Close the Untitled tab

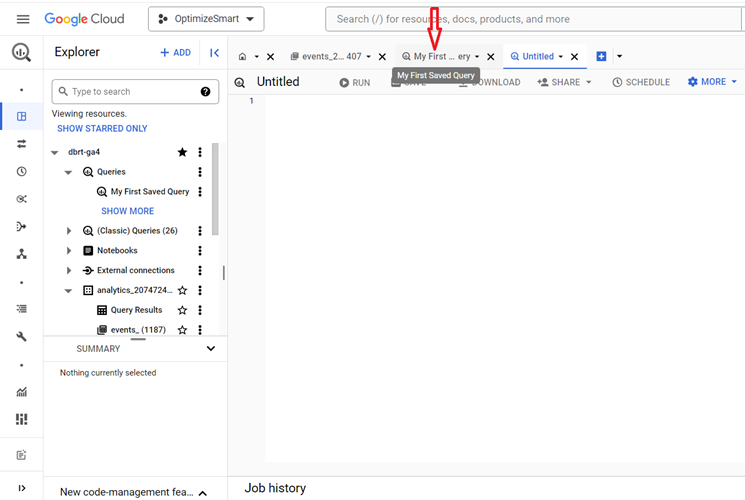[574, 57]
